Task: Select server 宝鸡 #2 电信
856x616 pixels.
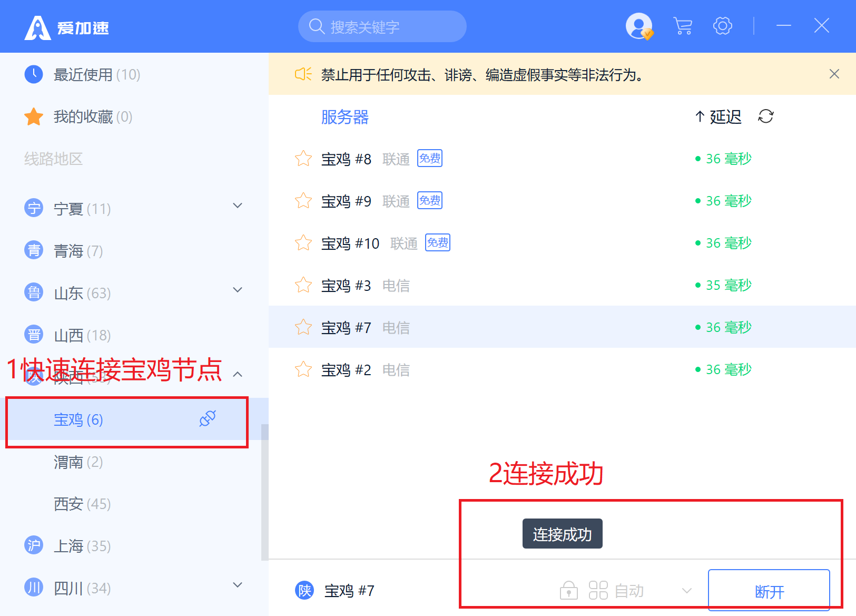Action: 562,369
